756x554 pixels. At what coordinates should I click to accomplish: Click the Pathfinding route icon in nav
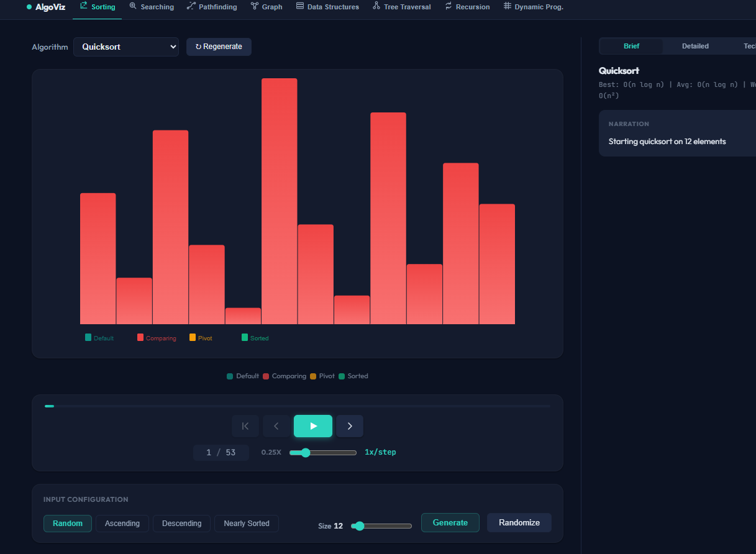tap(191, 6)
